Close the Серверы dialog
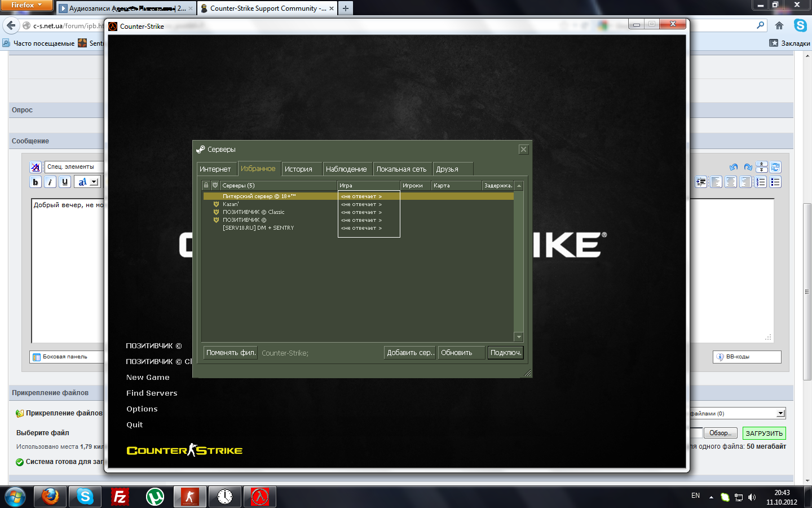812x508 pixels. pos(523,149)
